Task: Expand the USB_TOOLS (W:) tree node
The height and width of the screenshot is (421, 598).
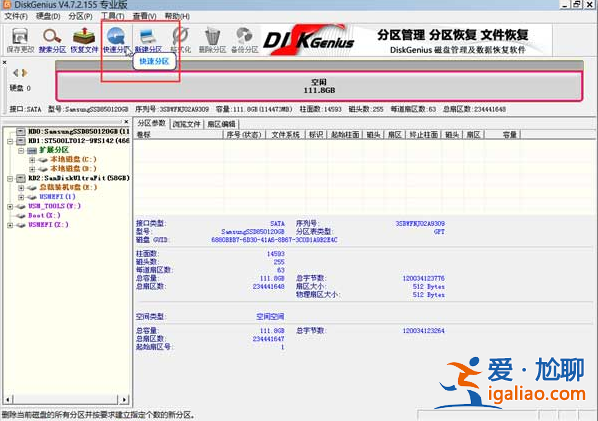Action: click(10, 206)
